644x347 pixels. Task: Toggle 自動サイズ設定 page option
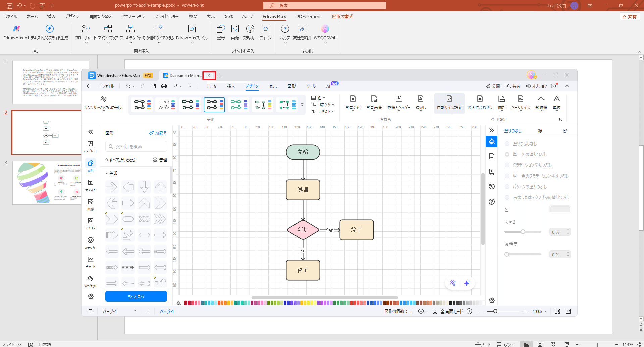click(449, 103)
